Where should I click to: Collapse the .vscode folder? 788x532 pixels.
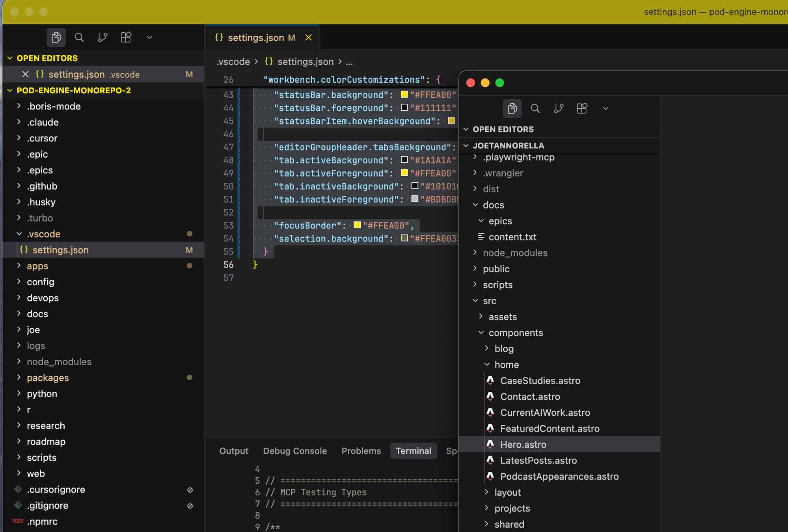tap(19, 234)
